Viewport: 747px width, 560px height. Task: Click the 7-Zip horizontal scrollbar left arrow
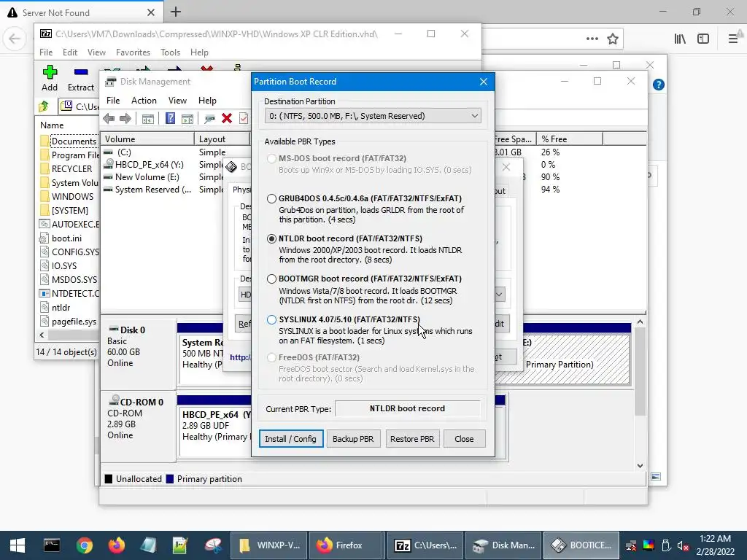[42, 335]
